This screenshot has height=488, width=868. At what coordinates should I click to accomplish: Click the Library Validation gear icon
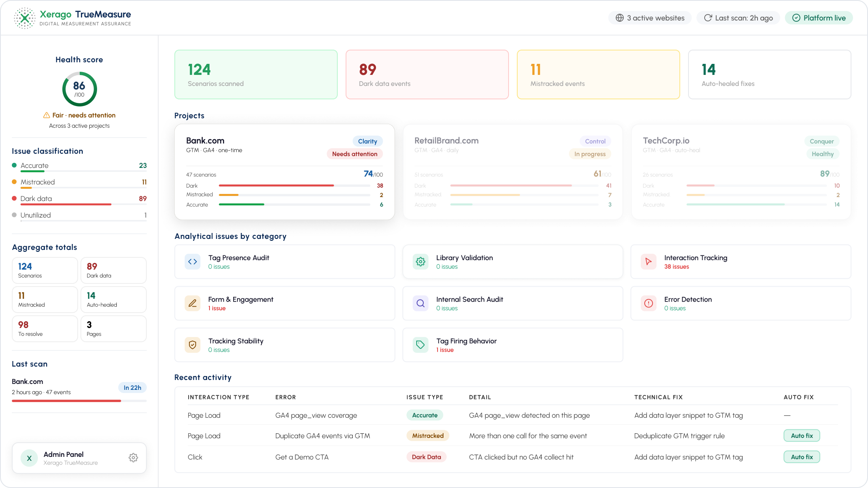(421, 262)
